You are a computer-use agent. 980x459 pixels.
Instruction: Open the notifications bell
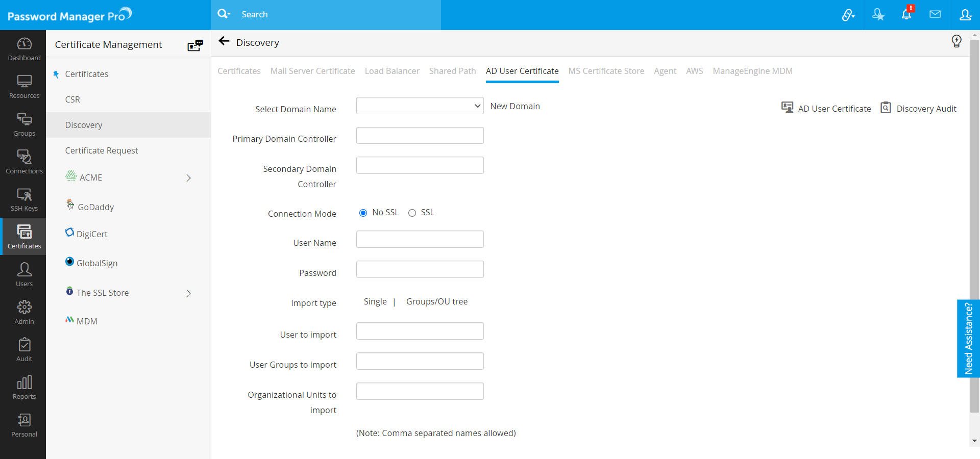point(907,14)
